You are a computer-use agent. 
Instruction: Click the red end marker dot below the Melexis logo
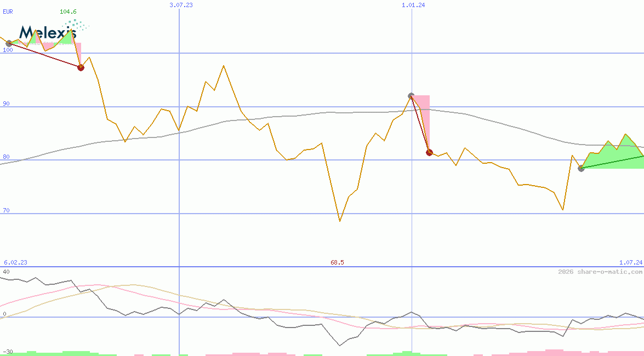(x=81, y=67)
